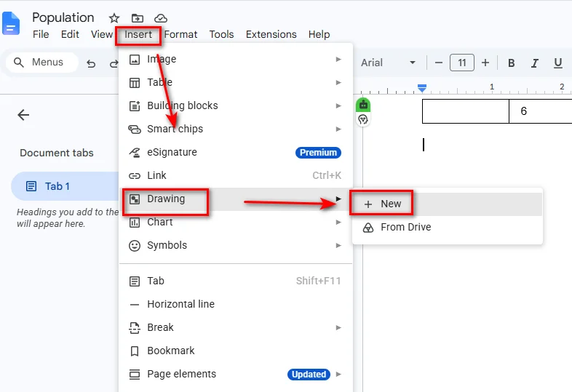Search the Menus box
572x392 pixels.
42,63
